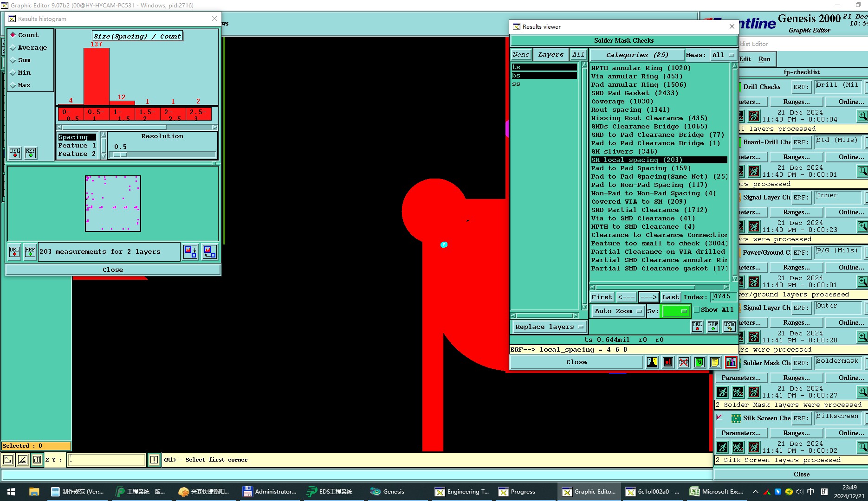Viewport: 868px width, 501px height.
Task: Click the red '0.5-1' range bin swatch
Action: tap(97, 115)
